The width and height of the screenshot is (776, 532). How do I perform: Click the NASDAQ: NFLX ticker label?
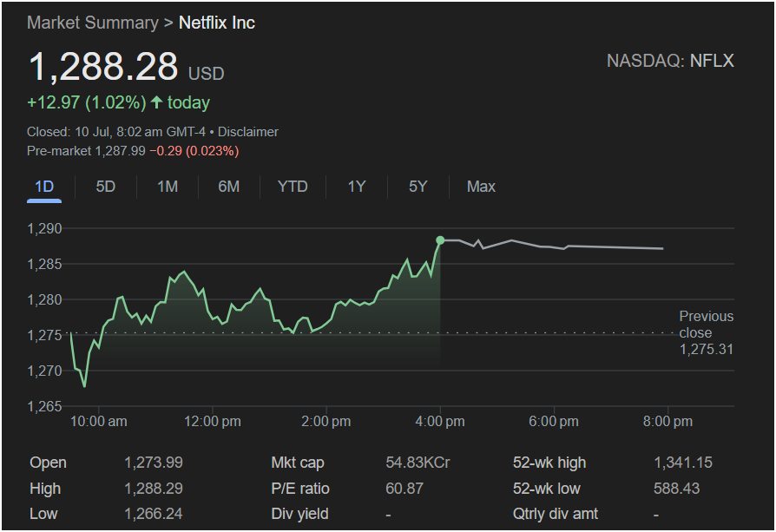[x=671, y=61]
